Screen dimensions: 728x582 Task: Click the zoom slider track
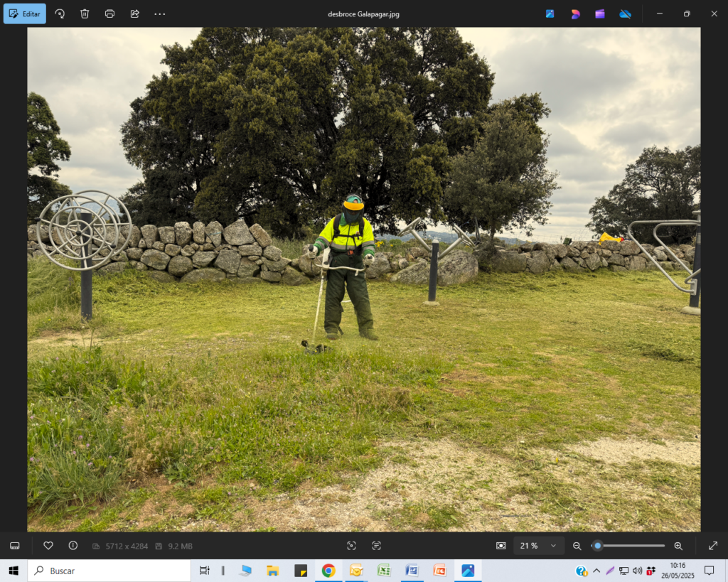click(629, 546)
